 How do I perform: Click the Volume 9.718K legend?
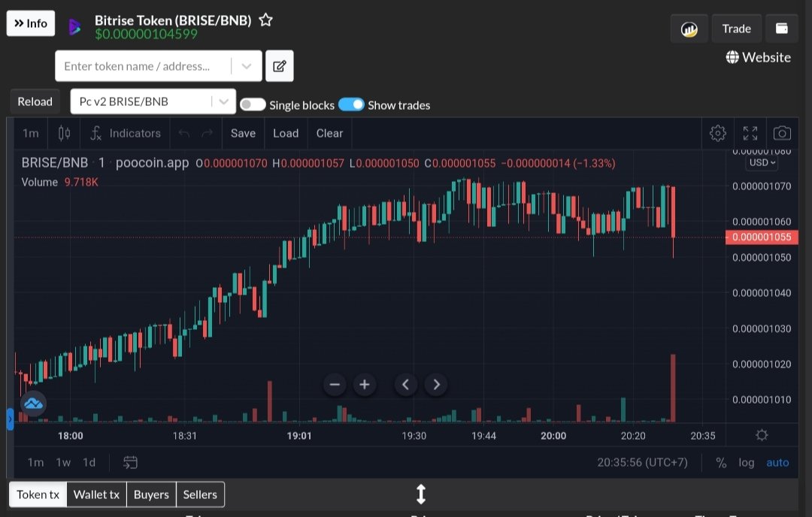click(59, 182)
